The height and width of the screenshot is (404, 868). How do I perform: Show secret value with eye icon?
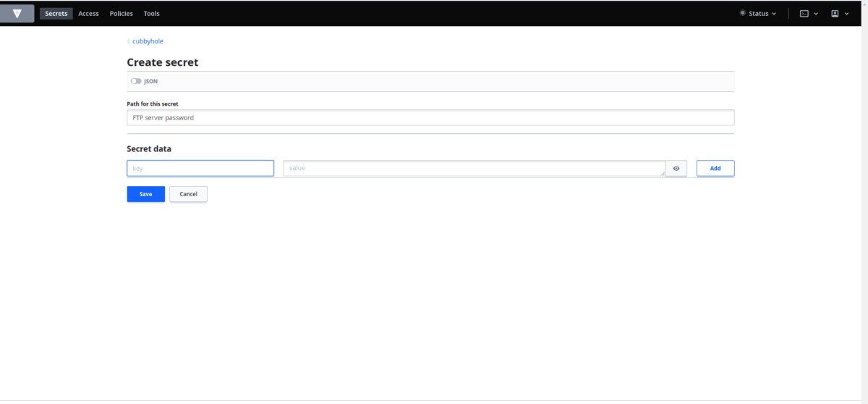[676, 168]
